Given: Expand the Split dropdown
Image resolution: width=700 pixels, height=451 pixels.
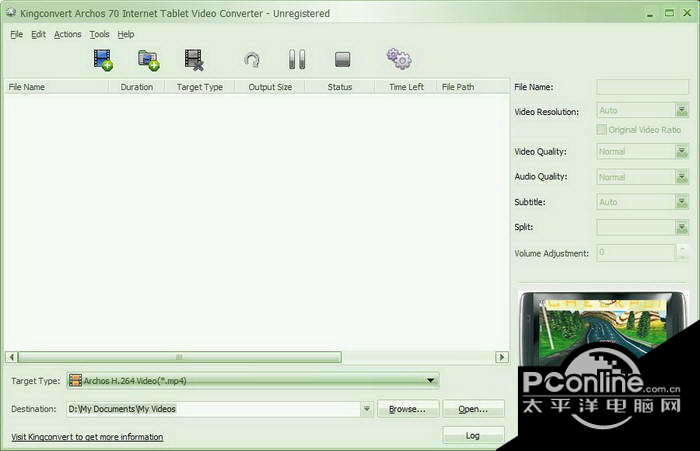Looking at the screenshot, I should tap(682, 228).
